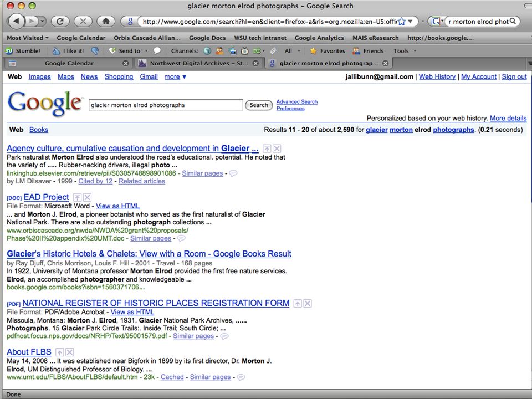Screen dimensions: 532x399
Task: Click the Sign out link
Action: (x=514, y=76)
